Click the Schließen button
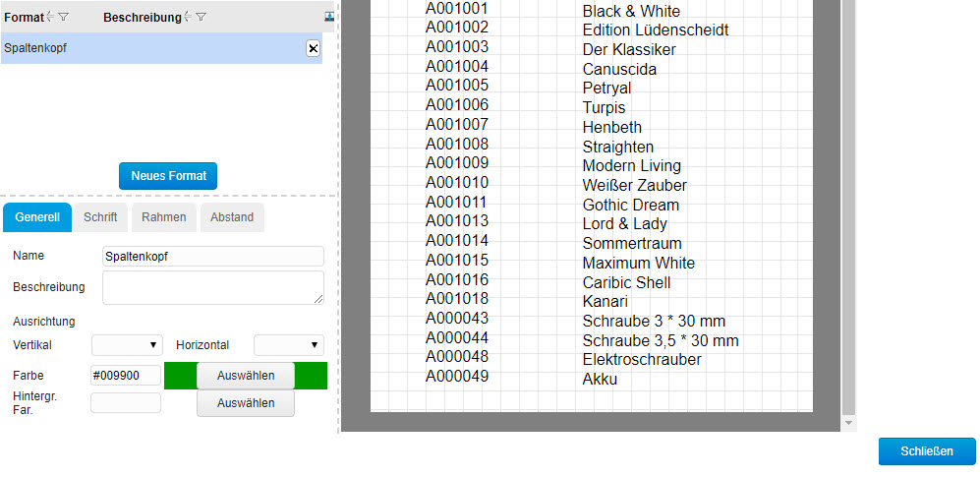 927,451
